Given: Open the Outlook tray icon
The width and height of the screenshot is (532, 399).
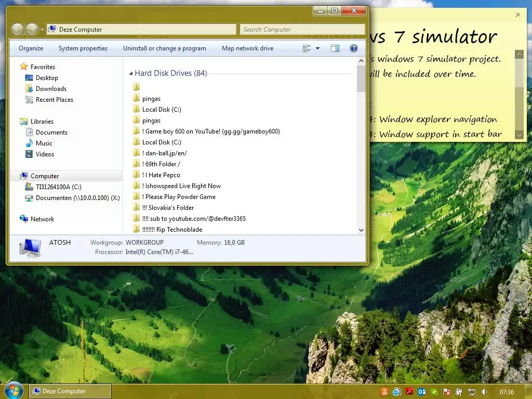Looking at the screenshot, I should (422, 392).
